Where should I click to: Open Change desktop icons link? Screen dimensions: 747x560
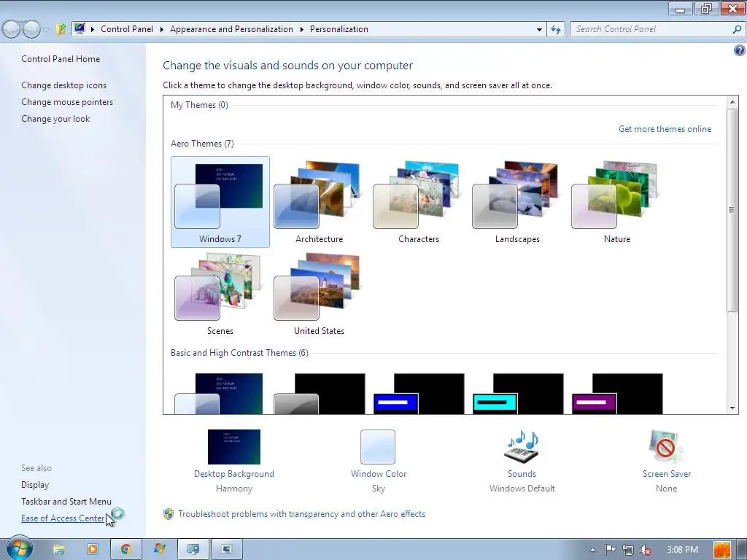coord(64,85)
